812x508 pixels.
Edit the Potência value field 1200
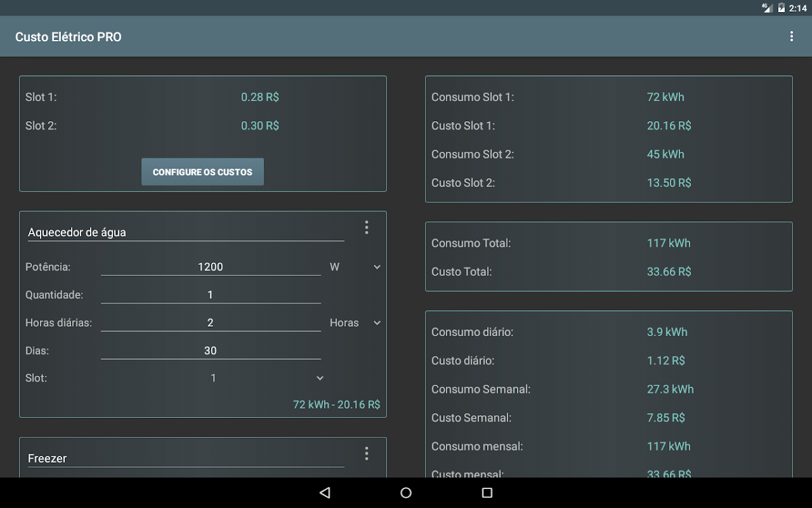(x=210, y=267)
